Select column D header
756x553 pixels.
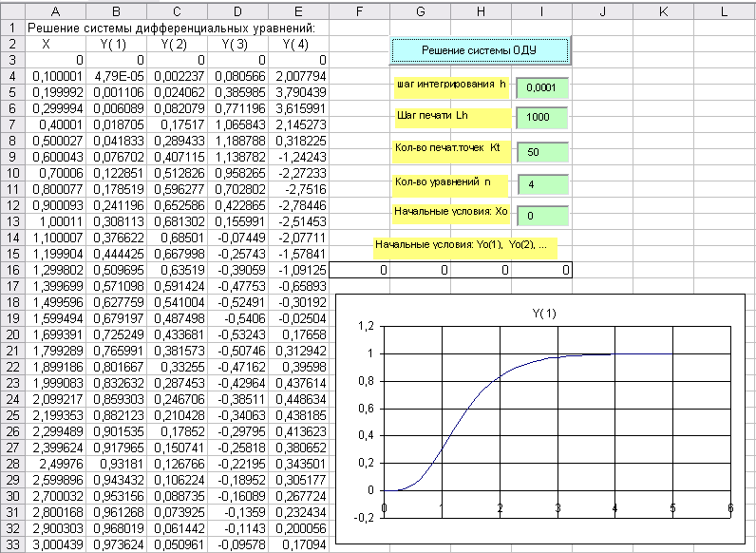(237, 11)
